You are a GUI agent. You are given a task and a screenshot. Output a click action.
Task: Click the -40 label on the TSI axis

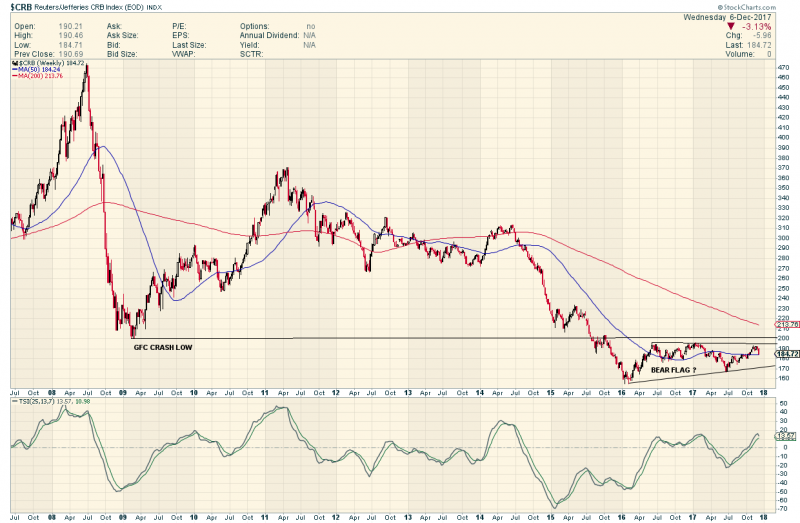click(x=783, y=483)
